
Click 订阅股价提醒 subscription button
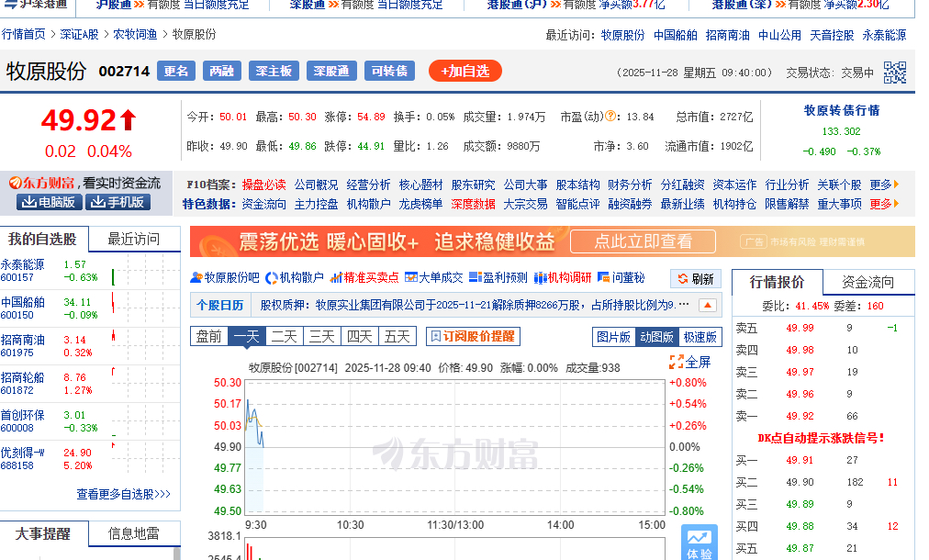[x=473, y=337]
